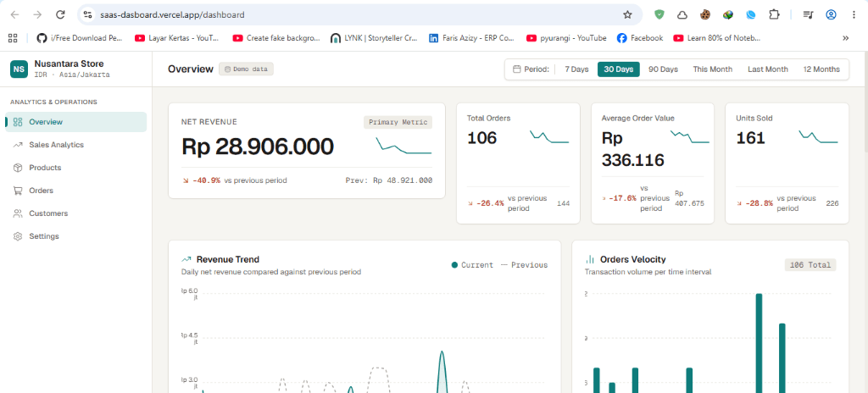Image resolution: width=868 pixels, height=393 pixels.
Task: Open site information icon in address bar
Action: (x=87, y=15)
